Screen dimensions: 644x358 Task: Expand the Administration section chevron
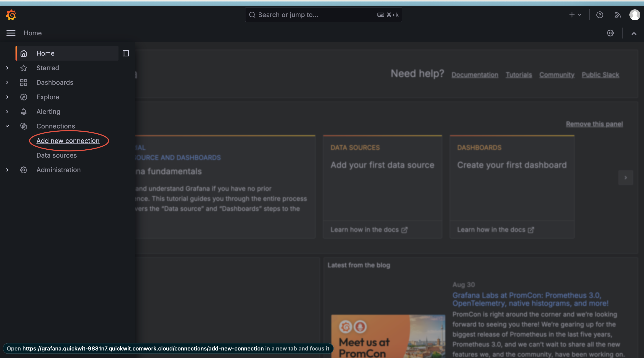[x=7, y=170]
